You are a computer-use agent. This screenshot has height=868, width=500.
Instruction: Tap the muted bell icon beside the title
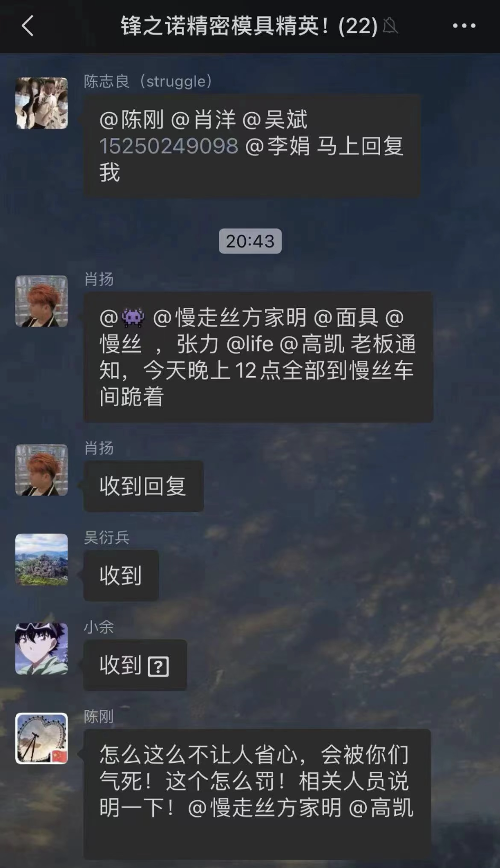pyautogui.click(x=390, y=25)
